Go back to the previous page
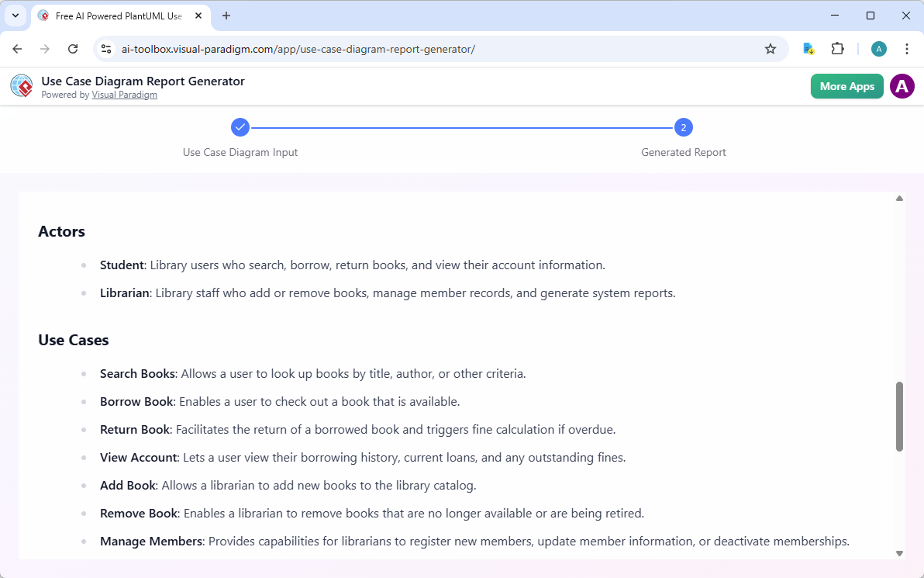The height and width of the screenshot is (578, 924). tap(17, 48)
